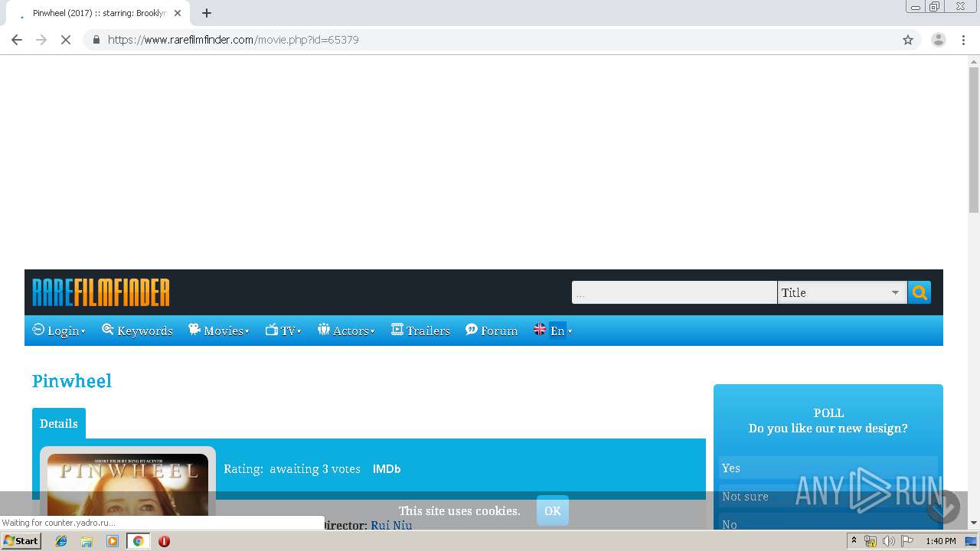Expand the Login menu
980x551 pixels.
pyautogui.click(x=59, y=331)
